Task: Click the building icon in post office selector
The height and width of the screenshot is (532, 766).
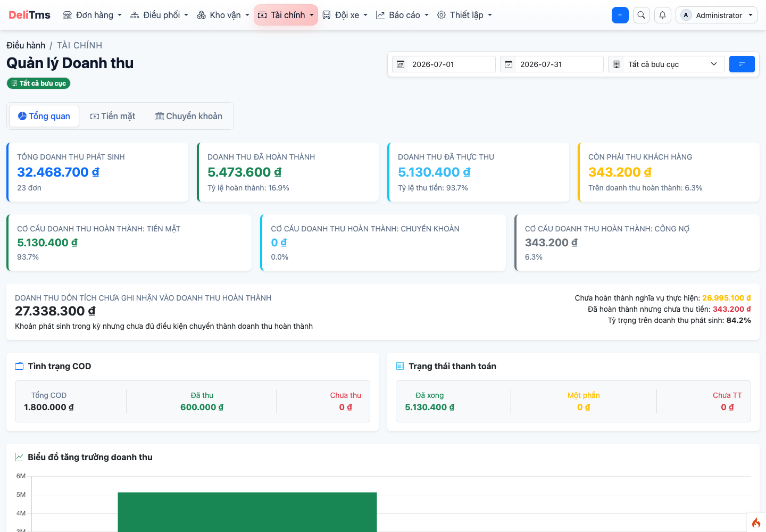Action: tap(617, 64)
